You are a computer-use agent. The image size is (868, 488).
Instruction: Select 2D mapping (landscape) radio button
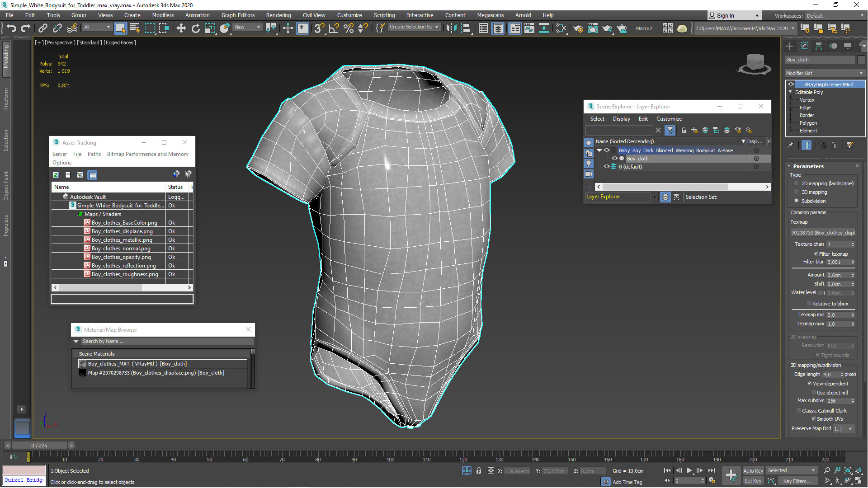point(797,183)
